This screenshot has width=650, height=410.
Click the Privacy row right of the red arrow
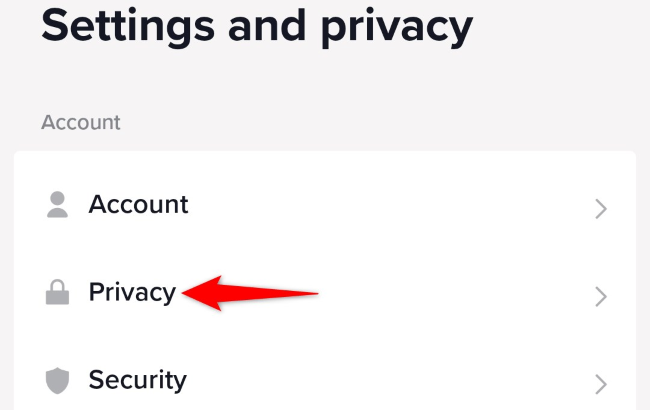pos(450,294)
